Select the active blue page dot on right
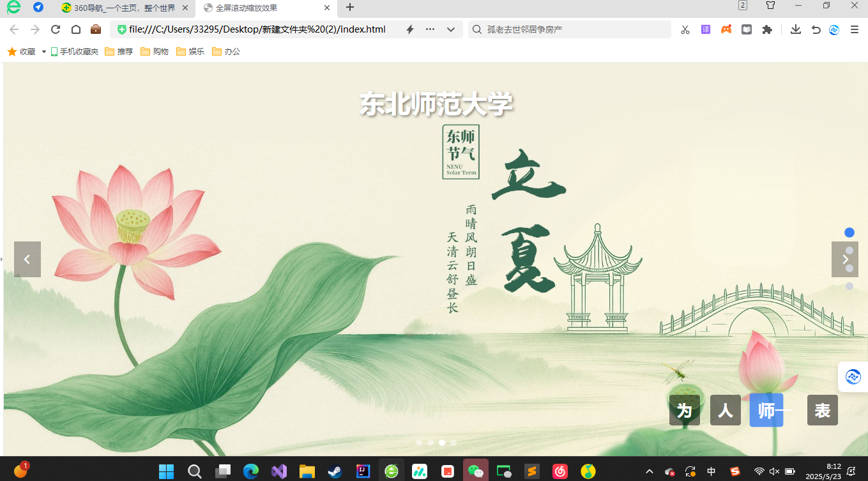Image resolution: width=868 pixels, height=481 pixels. [849, 233]
